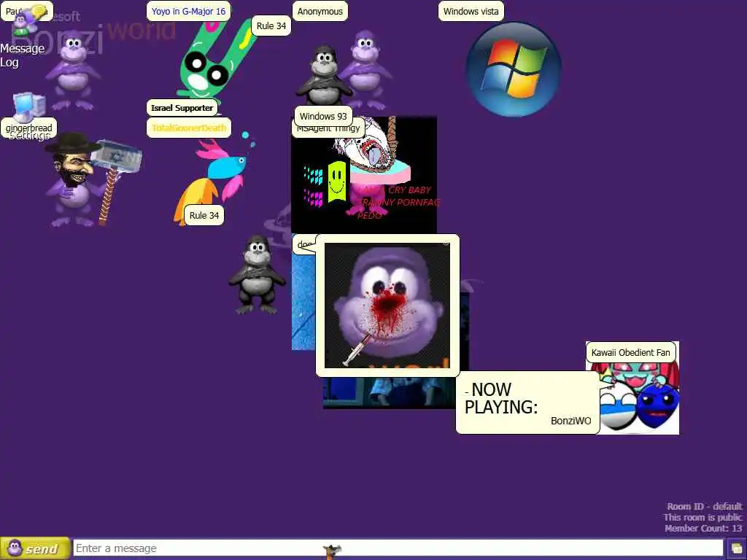Click the TotalGoonerDeath name tag
This screenshot has height=560, width=747.
tap(189, 128)
